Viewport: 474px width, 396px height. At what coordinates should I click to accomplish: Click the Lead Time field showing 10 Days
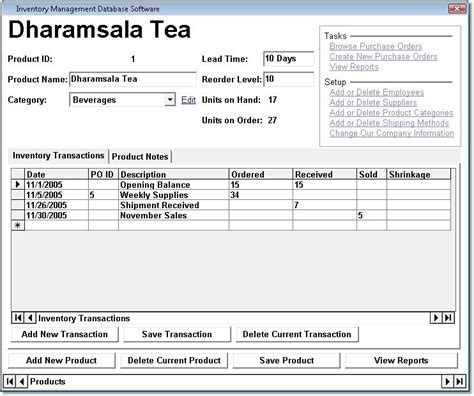(288, 59)
